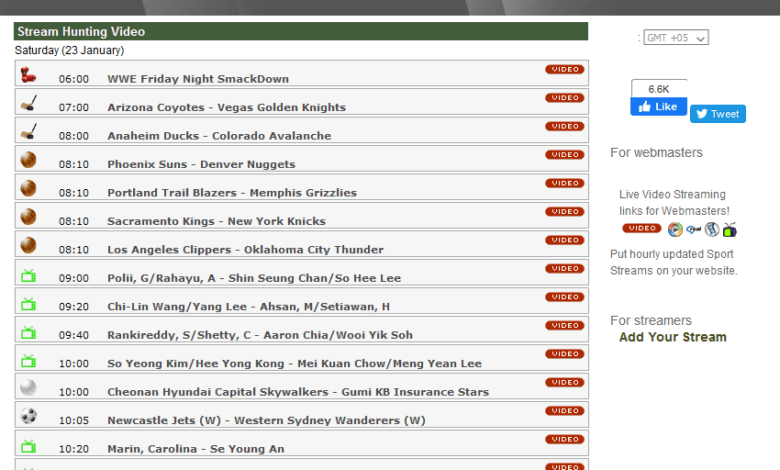Click VIDEO badge for Marin, Carolina match

coord(565,439)
